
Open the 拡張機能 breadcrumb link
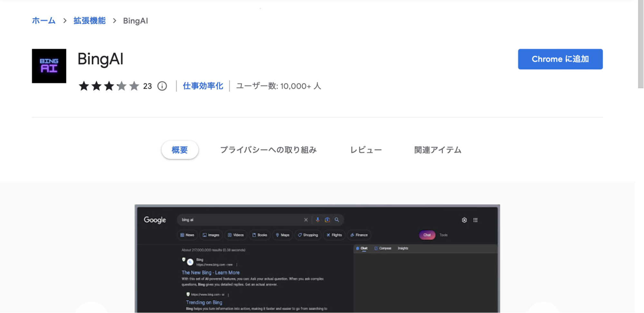[90, 21]
